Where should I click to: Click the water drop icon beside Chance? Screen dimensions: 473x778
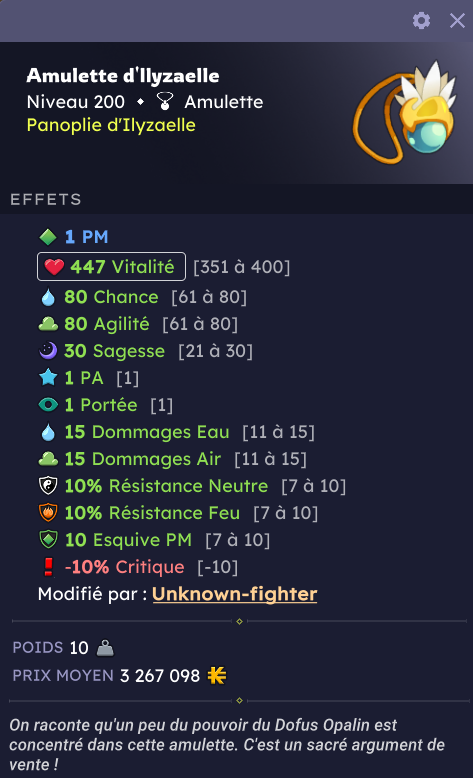tap(48, 297)
